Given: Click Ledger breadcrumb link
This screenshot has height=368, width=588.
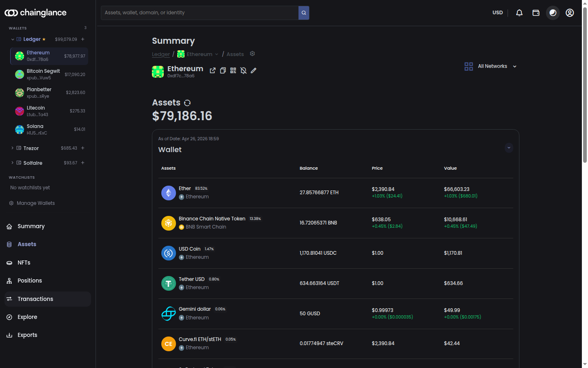Looking at the screenshot, I should tap(161, 54).
